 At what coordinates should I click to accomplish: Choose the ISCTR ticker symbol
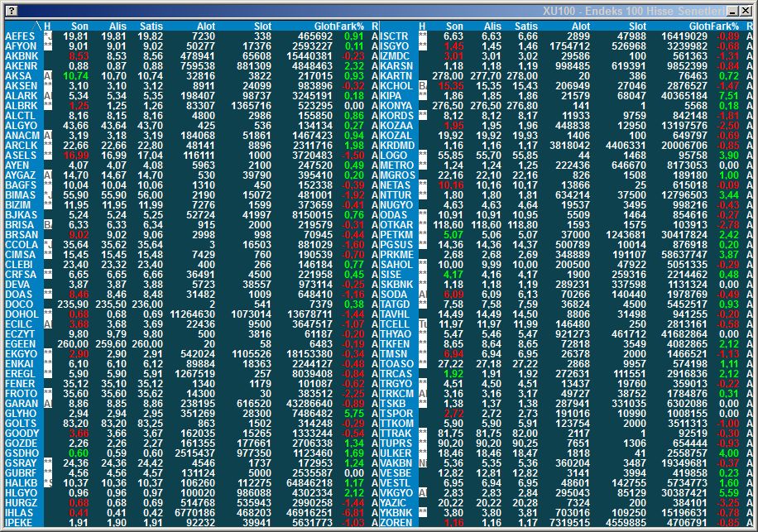[x=395, y=36]
